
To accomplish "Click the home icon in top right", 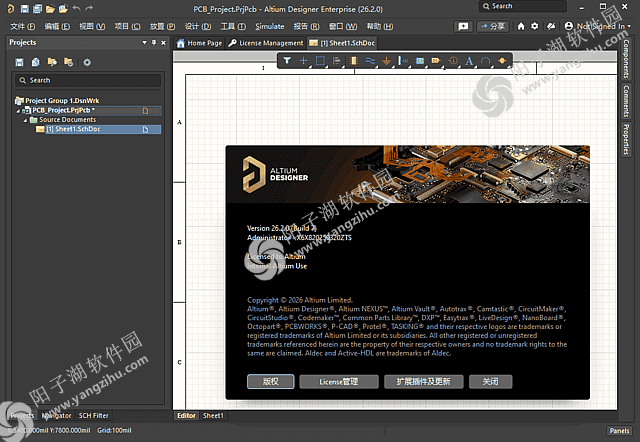I will point(521,26).
